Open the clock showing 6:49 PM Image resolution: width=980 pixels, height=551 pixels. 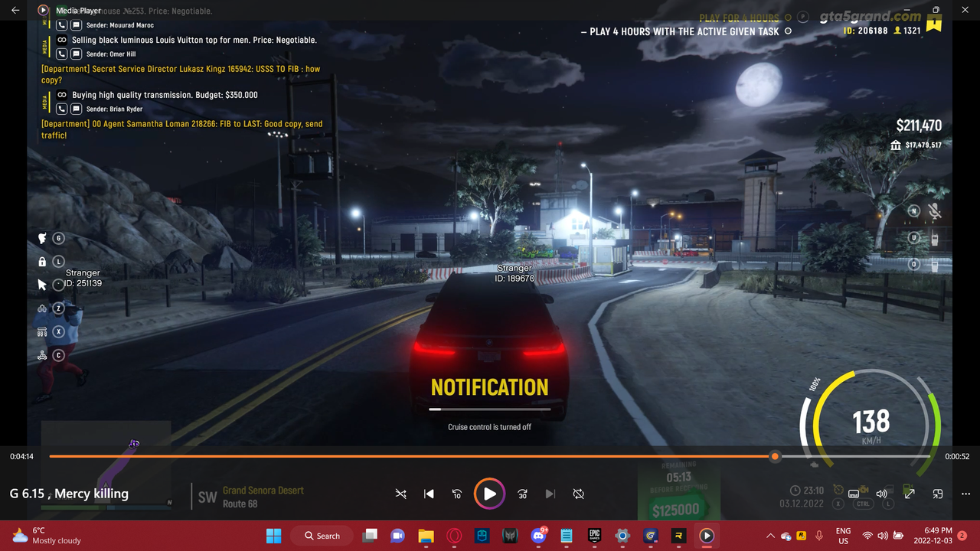pos(934,536)
